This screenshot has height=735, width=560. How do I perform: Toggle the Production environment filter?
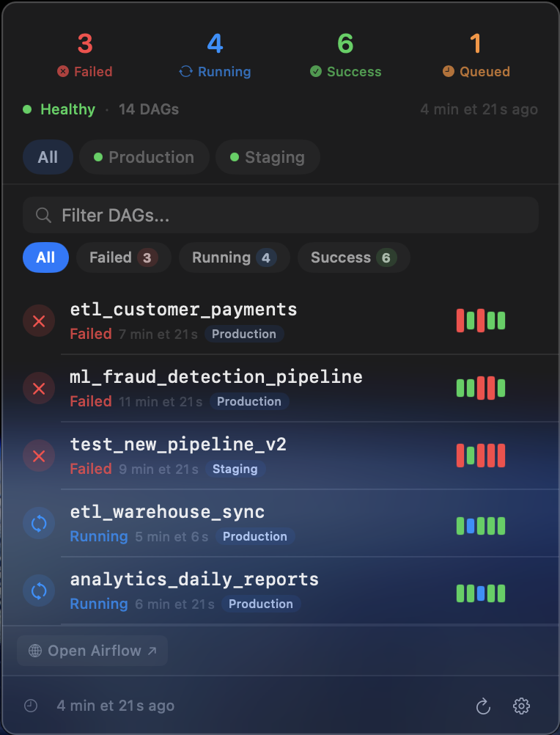click(144, 156)
